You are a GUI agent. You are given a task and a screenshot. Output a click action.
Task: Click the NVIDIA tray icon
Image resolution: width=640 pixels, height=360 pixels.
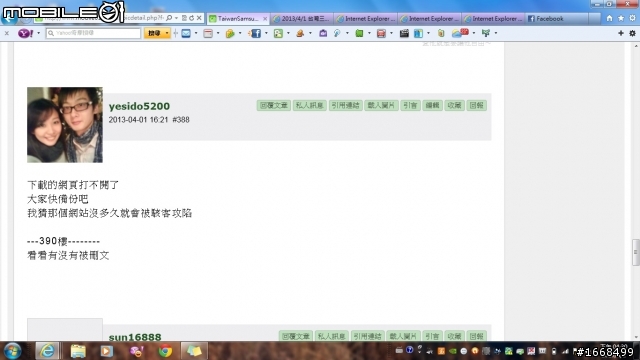point(453,351)
